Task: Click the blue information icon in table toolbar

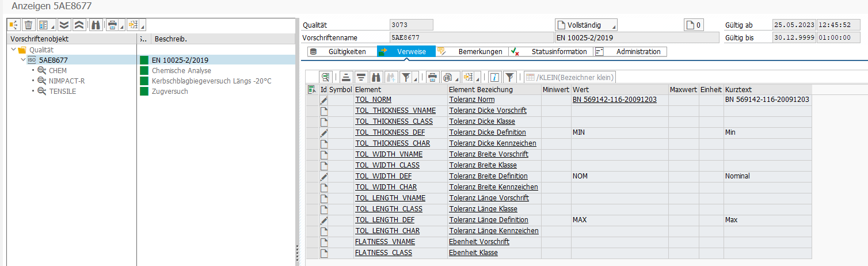Action: pos(494,77)
